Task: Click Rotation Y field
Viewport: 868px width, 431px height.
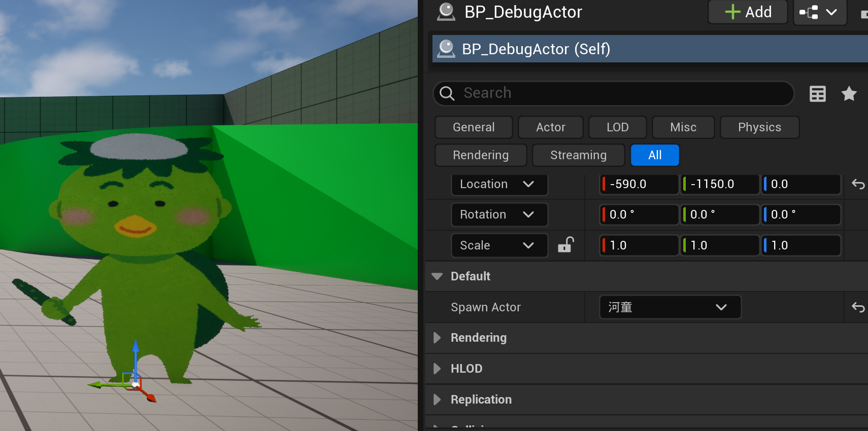Action: pyautogui.click(x=720, y=214)
